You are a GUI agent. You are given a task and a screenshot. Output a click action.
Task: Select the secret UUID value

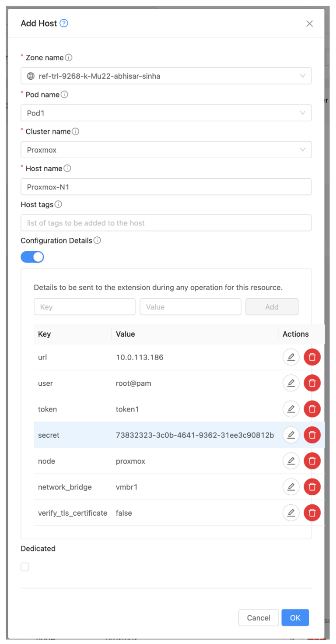(x=195, y=435)
